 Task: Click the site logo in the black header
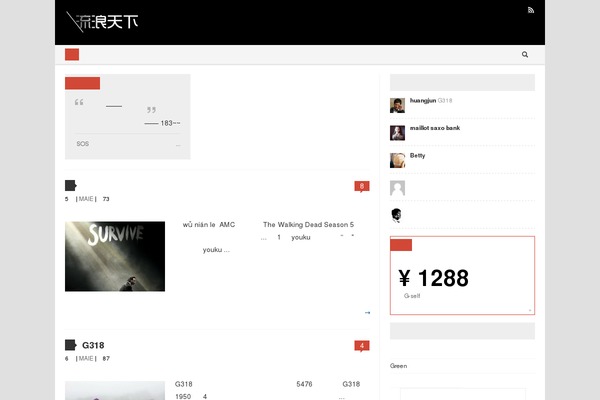coord(102,22)
